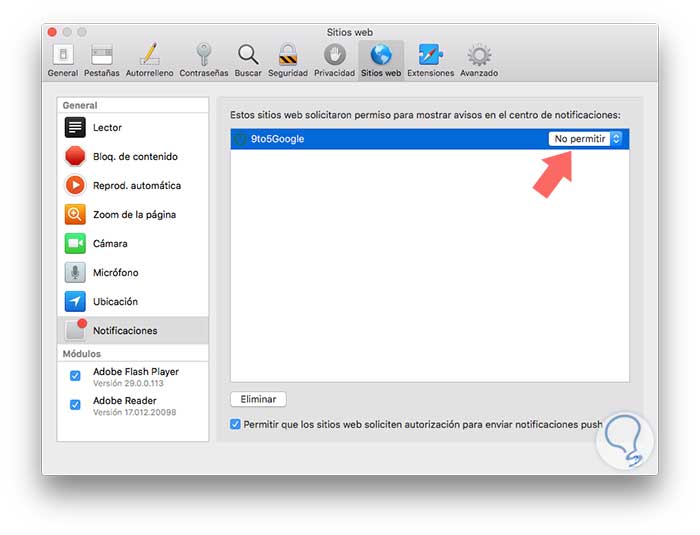This screenshot has height=535, width=700.
Task: Click the 9to5Google site favicon
Action: tap(240, 139)
